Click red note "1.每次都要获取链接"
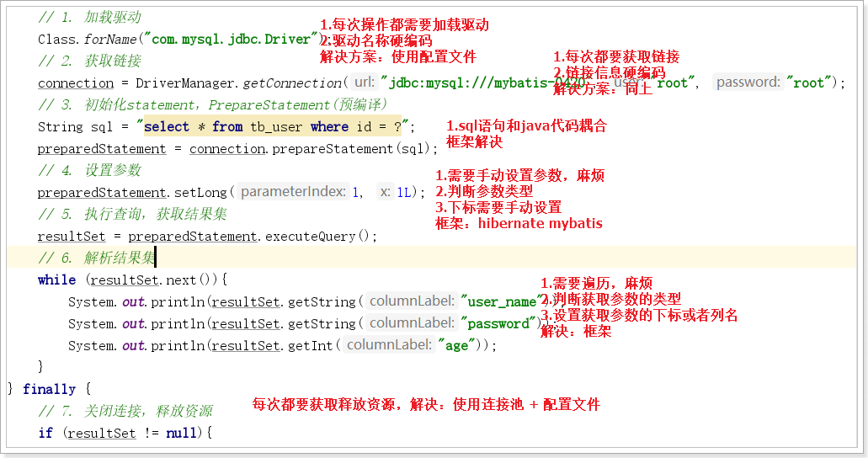The image size is (868, 458). 616,57
